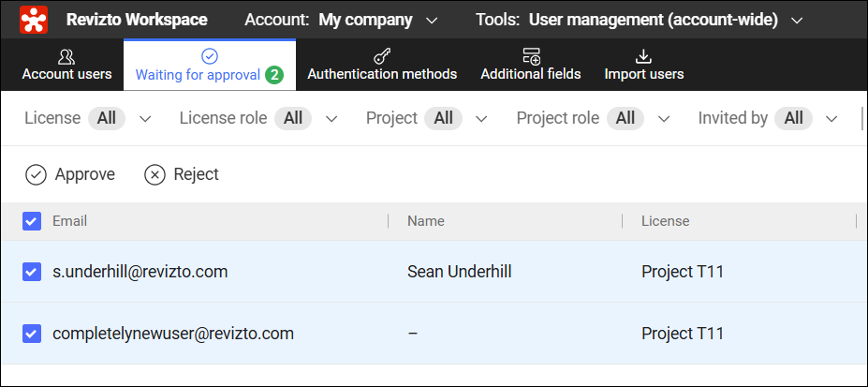The height and width of the screenshot is (387, 868).
Task: Open the Import users tab
Action: point(644,65)
